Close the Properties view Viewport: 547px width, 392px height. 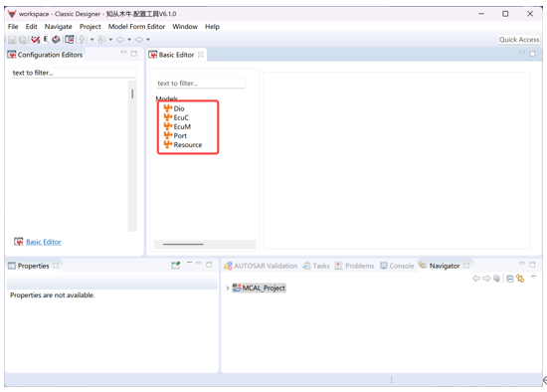coord(56,266)
